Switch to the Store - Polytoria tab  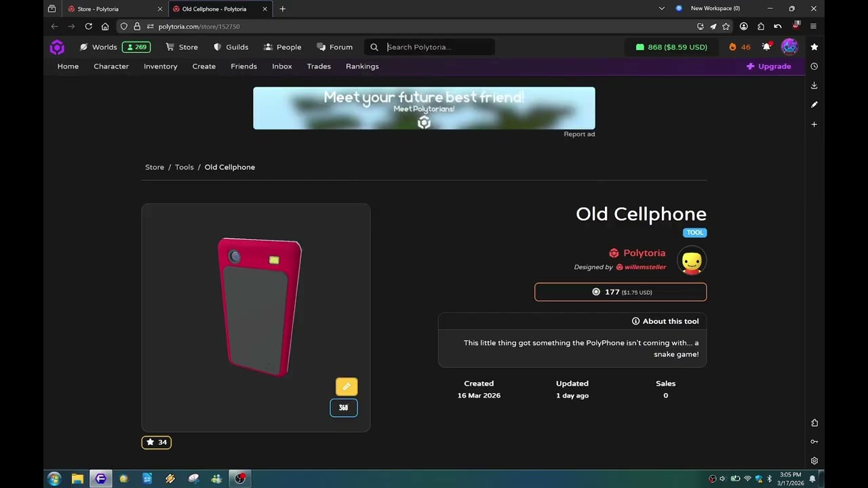[114, 9]
